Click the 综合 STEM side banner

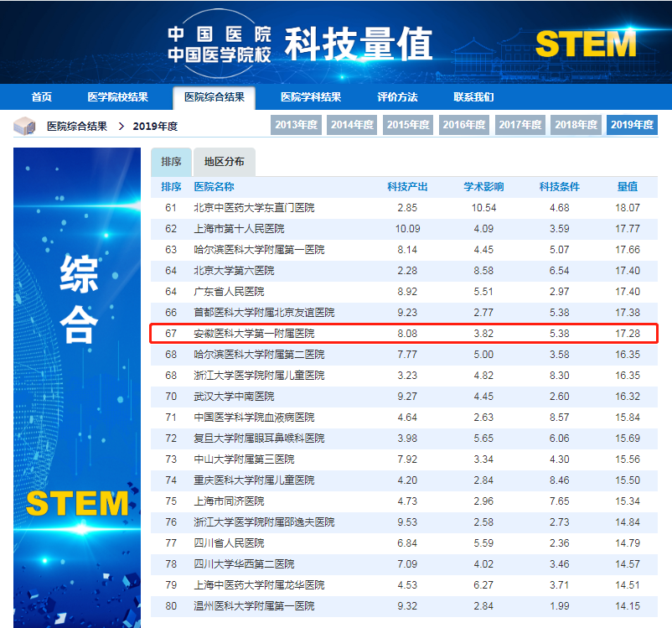point(77,386)
